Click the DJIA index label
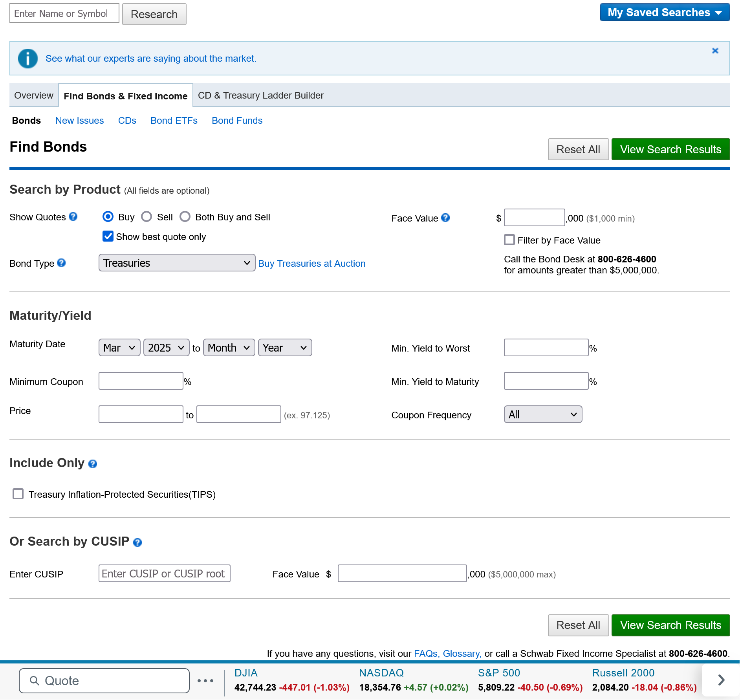 point(246,673)
